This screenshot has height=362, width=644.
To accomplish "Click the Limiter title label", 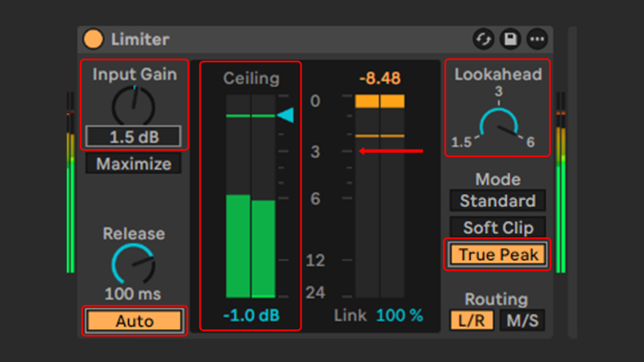I will (139, 39).
